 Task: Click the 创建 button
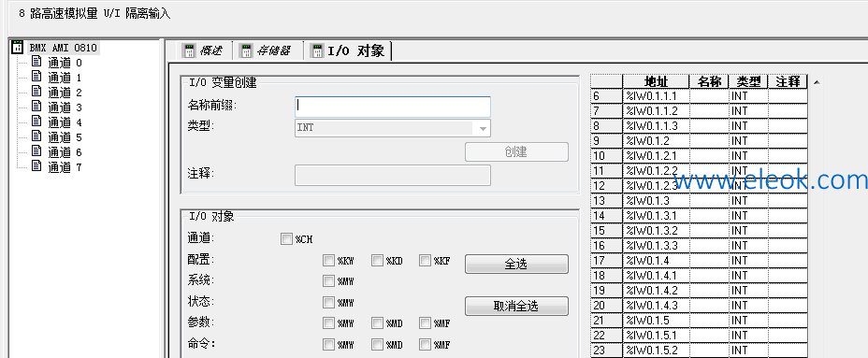pos(516,151)
